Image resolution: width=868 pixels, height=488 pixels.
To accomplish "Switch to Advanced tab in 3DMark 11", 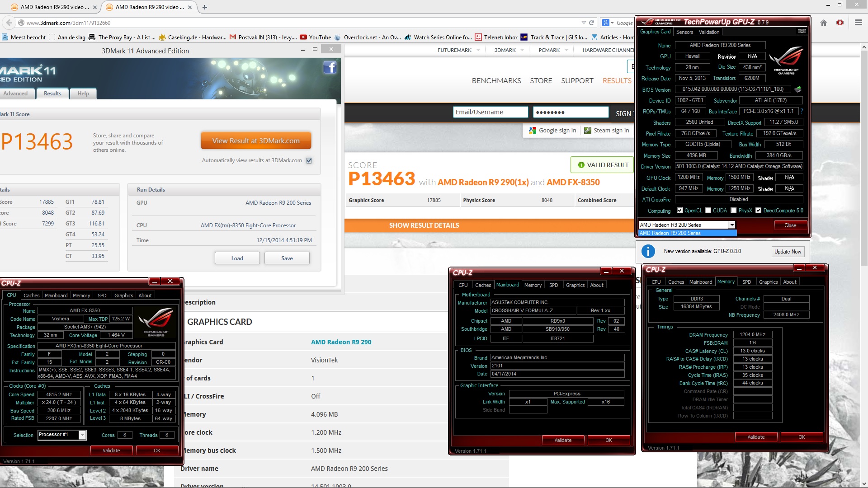I will (16, 94).
